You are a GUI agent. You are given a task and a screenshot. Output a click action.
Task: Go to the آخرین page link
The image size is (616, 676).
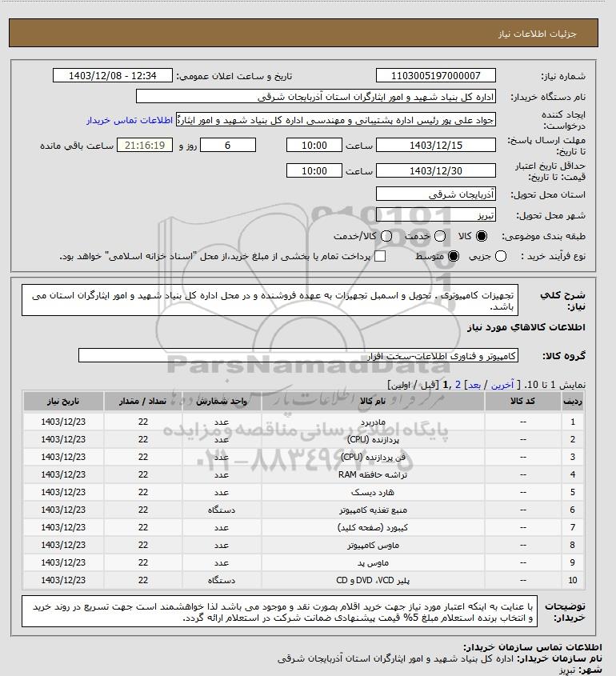[502, 385]
